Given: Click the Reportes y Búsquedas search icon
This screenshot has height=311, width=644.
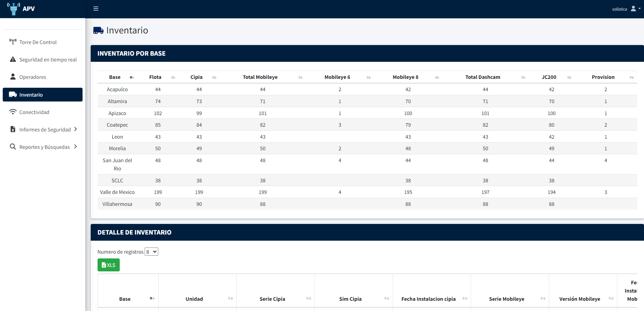Looking at the screenshot, I should [13, 146].
